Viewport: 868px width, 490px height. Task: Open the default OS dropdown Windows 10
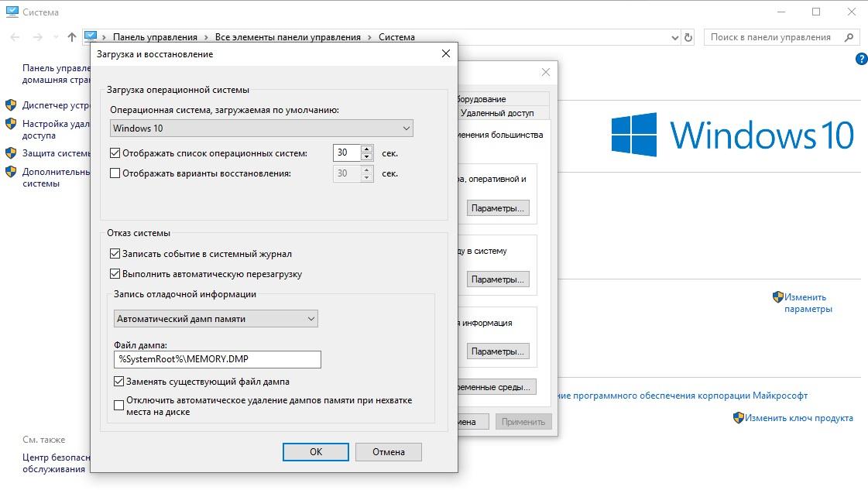coord(261,128)
